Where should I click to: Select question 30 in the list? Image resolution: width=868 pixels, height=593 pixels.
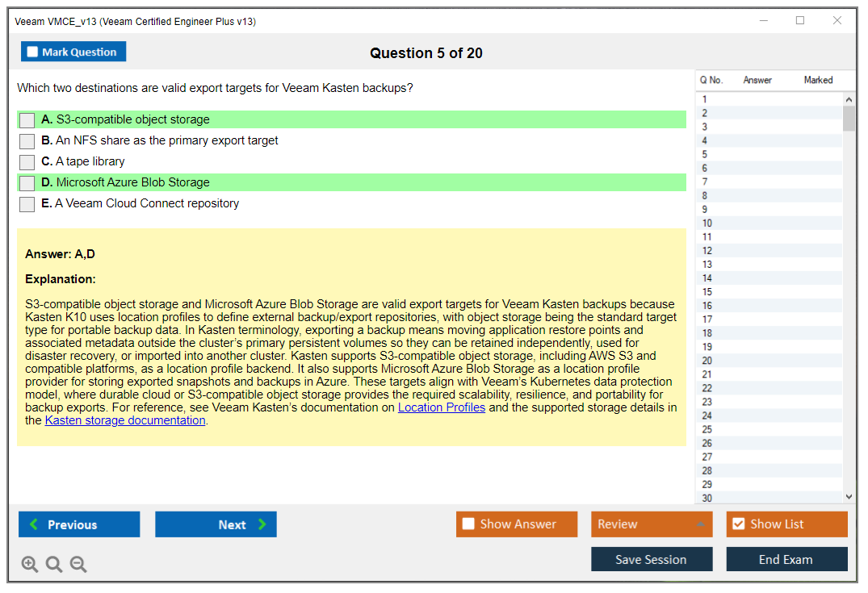(769, 498)
